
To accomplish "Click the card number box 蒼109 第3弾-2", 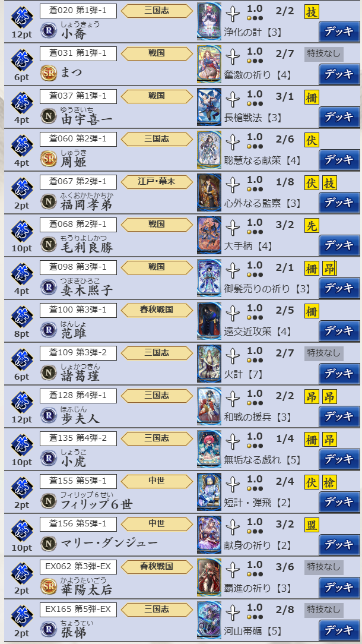I will click(78, 353).
